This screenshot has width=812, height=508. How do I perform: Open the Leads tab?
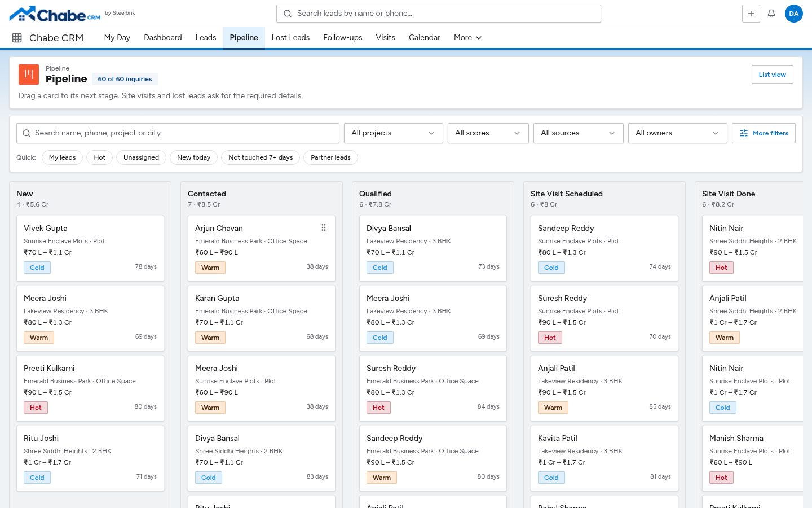(x=206, y=38)
